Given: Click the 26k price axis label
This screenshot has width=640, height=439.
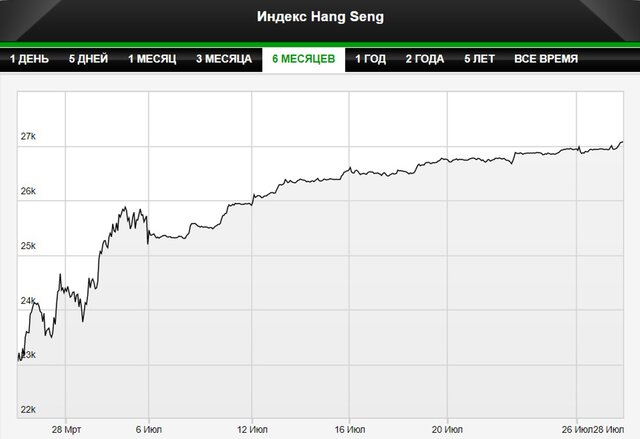Looking at the screenshot, I should 28,191.
